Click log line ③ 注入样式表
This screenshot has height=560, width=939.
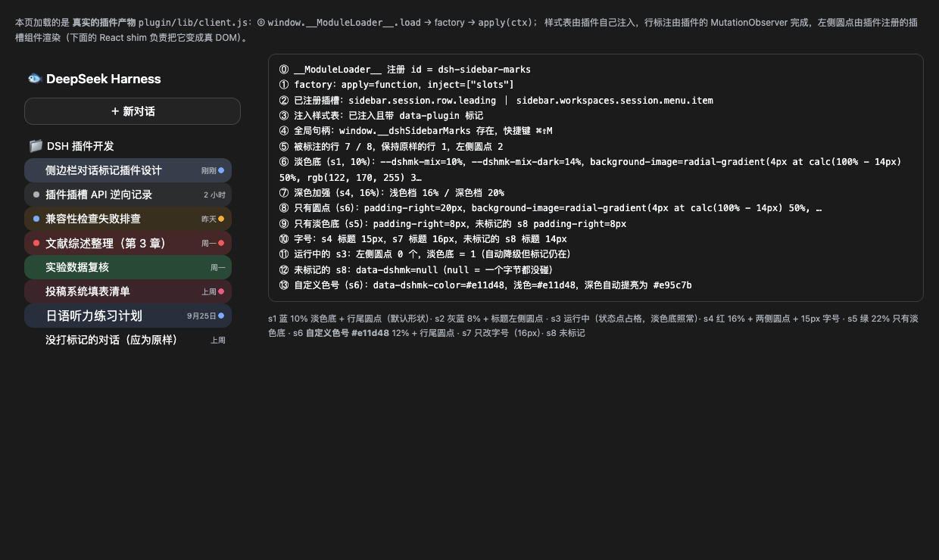381,116
